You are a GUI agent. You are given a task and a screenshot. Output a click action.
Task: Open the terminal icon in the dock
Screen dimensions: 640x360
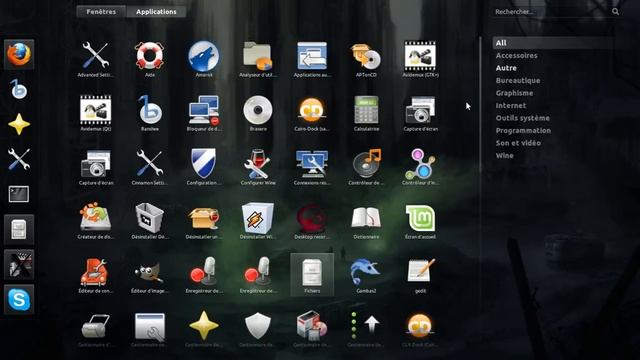[19, 194]
